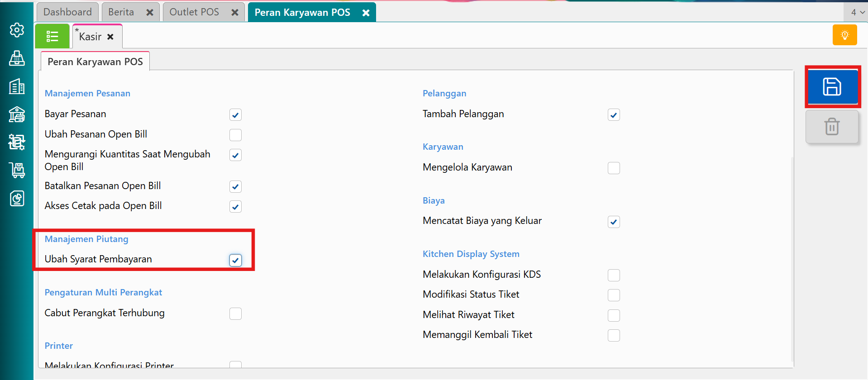Switch to the Outlet POS tab

pyautogui.click(x=194, y=12)
